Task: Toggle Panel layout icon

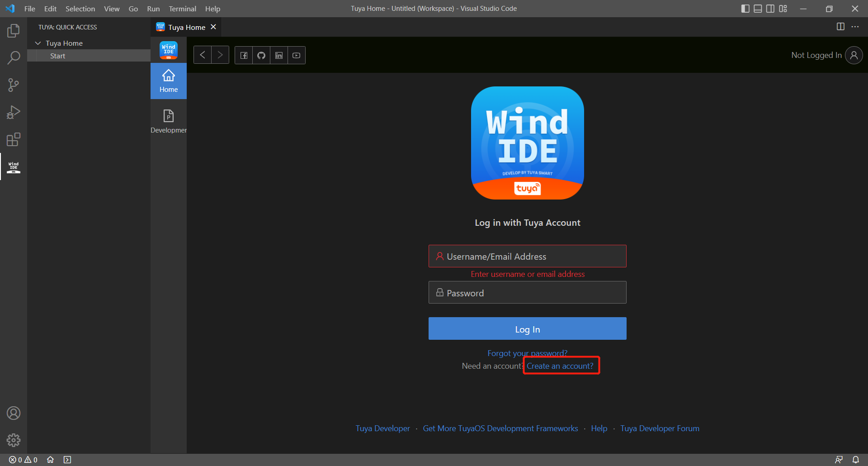Action: coord(758,9)
